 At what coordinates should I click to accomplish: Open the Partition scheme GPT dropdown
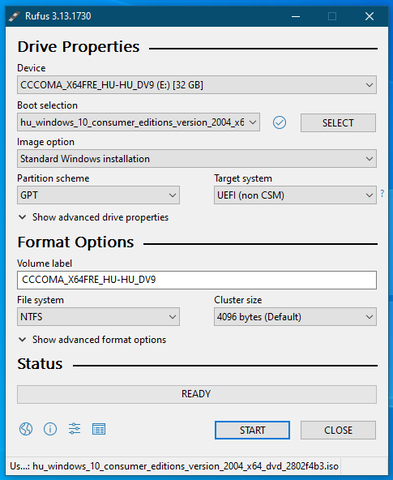[x=98, y=195]
